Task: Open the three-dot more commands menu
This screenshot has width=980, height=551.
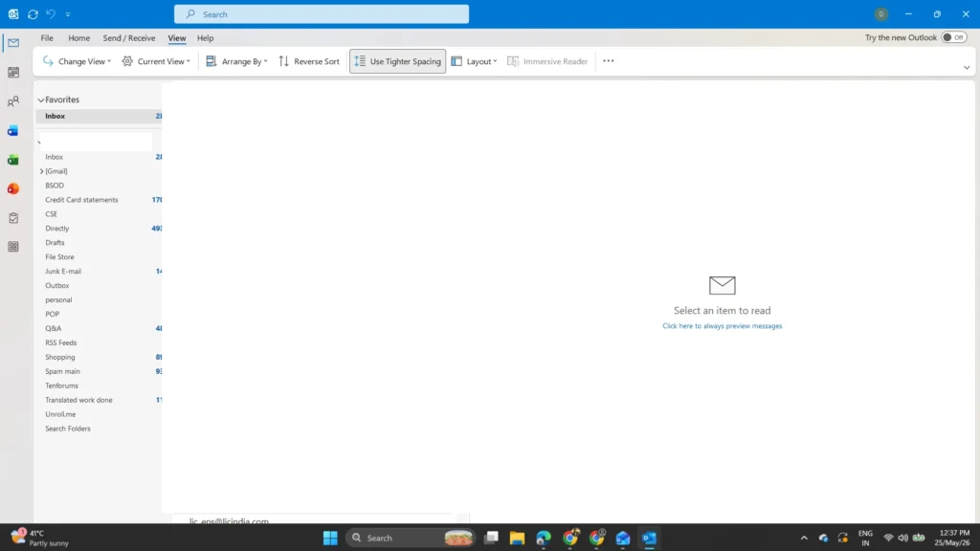Action: tap(608, 61)
